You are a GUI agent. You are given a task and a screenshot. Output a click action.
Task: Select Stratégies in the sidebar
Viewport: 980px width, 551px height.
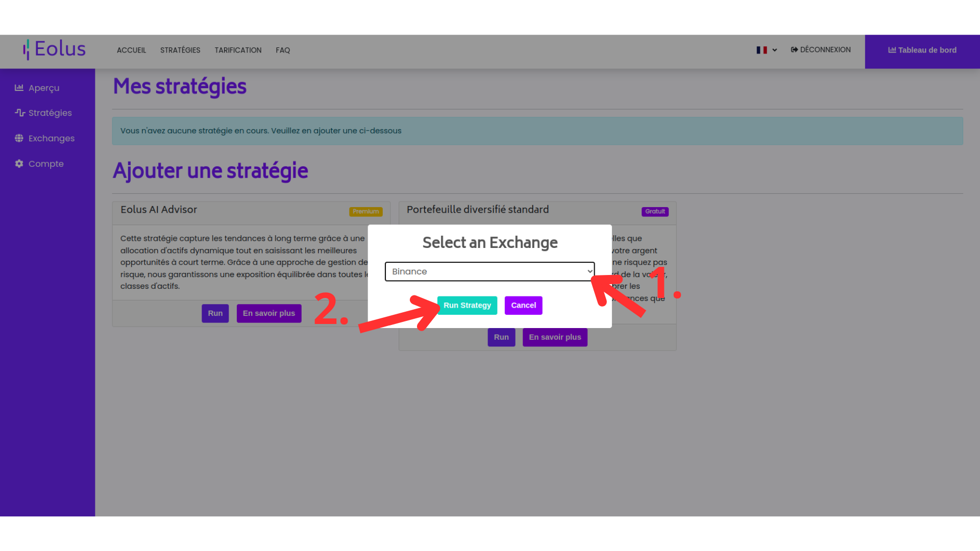click(50, 113)
